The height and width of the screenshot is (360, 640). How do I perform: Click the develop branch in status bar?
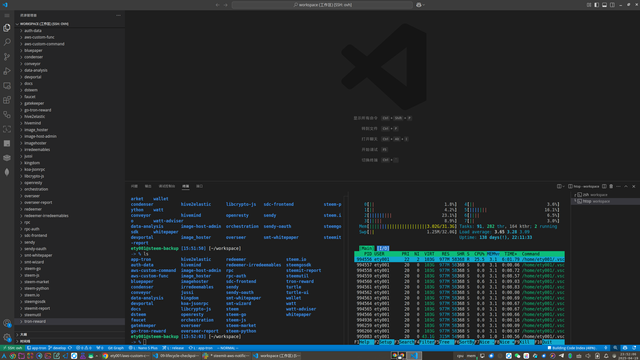coord(57,348)
